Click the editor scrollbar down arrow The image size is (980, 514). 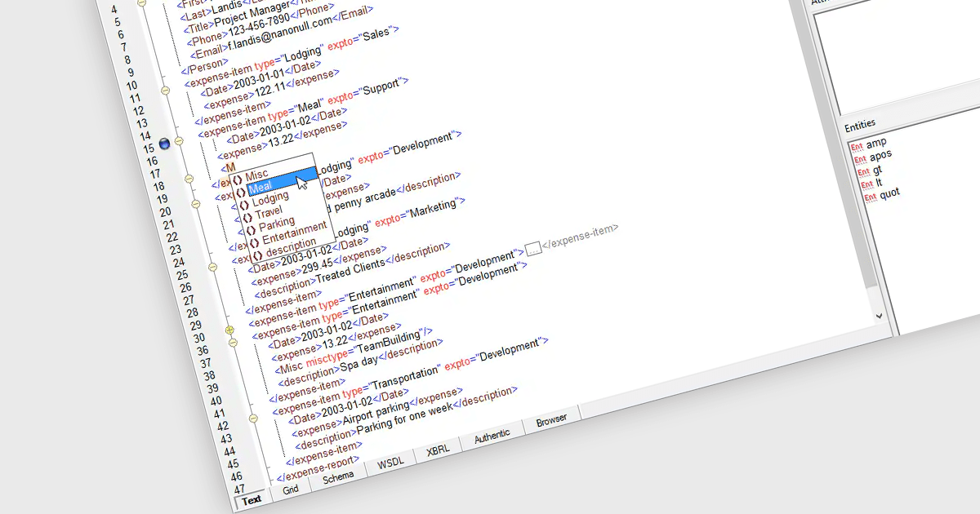(879, 315)
